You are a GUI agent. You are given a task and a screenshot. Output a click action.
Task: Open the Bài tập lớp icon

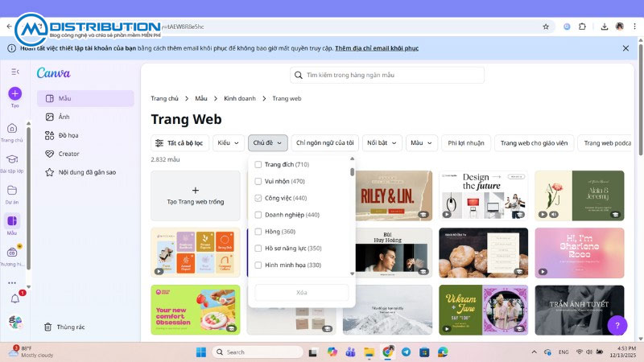click(12, 159)
